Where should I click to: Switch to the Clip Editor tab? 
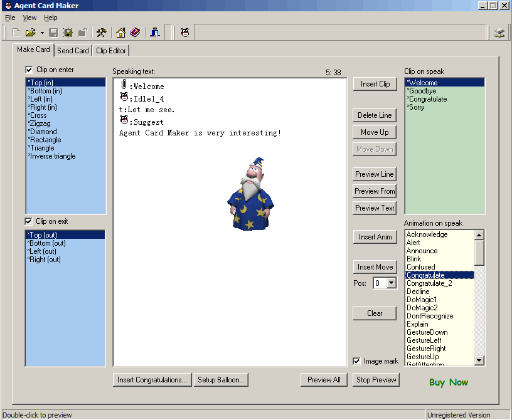(x=110, y=51)
